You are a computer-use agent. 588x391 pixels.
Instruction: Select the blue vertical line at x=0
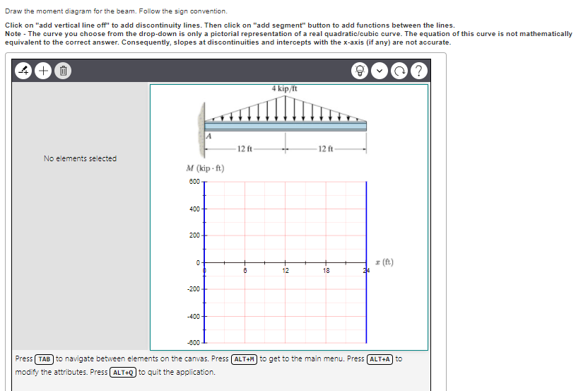[204, 262]
